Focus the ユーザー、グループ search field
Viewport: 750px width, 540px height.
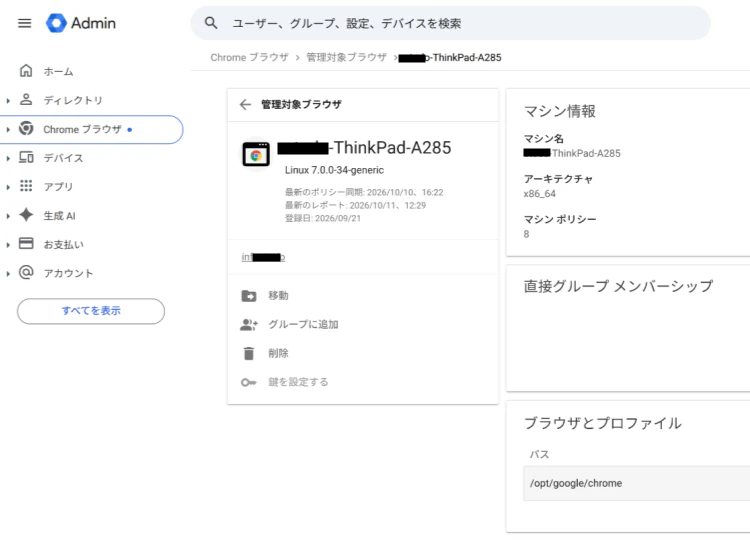pyautogui.click(x=451, y=23)
